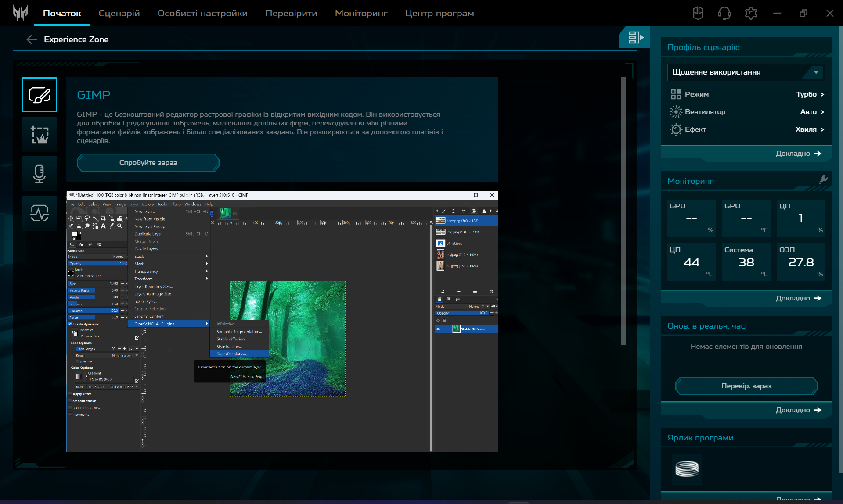Expand the Ефект Хвиля option
The width and height of the screenshot is (843, 504).
809,129
